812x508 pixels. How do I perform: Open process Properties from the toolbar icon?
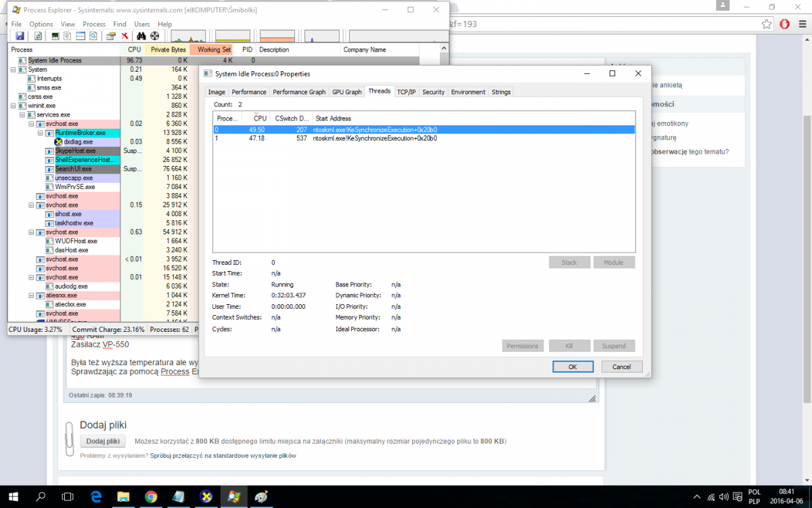coord(111,36)
